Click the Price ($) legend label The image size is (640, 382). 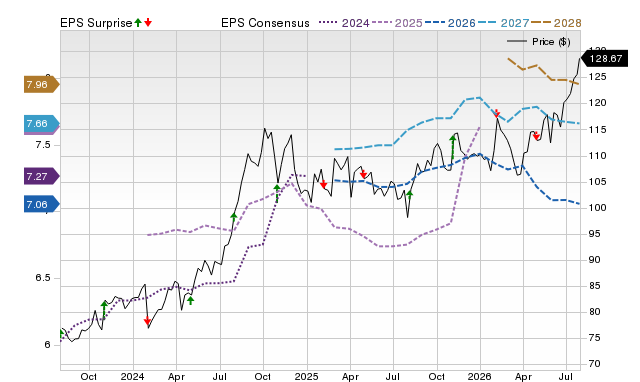[551, 42]
